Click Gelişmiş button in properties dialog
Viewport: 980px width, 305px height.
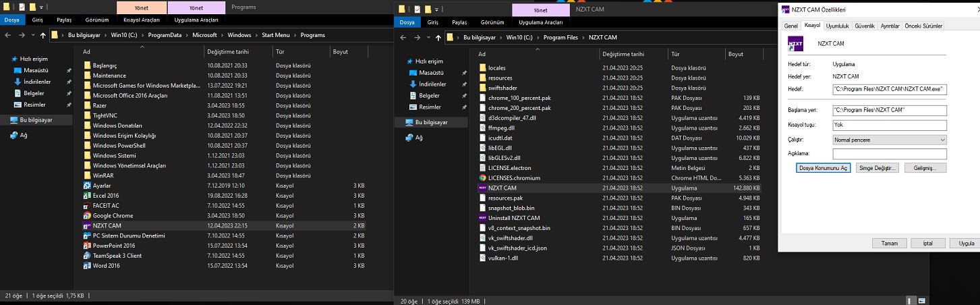point(925,167)
